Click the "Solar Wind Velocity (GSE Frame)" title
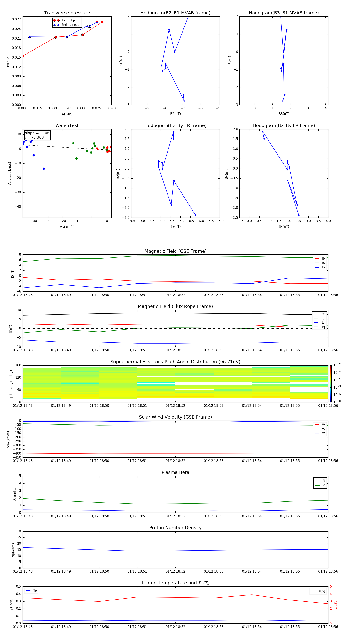The width and height of the screenshot is (351, 644). 175,417
